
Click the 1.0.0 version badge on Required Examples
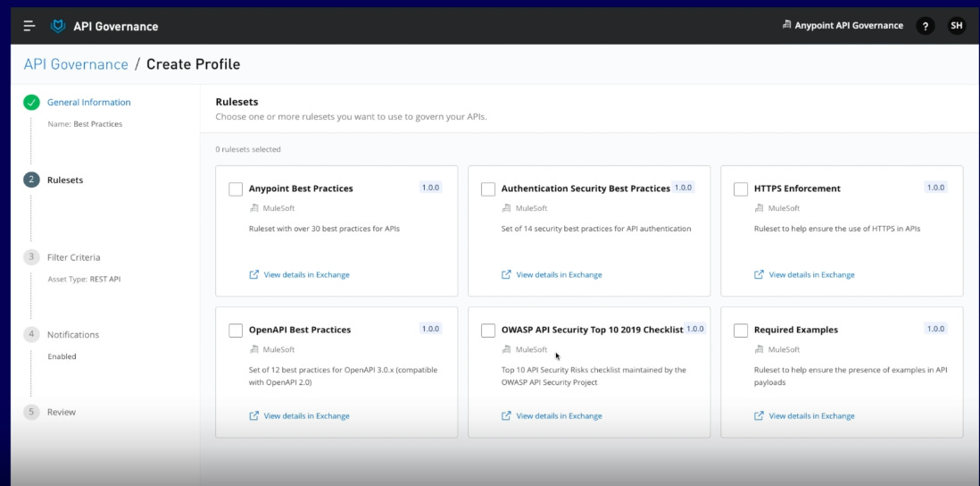935,329
